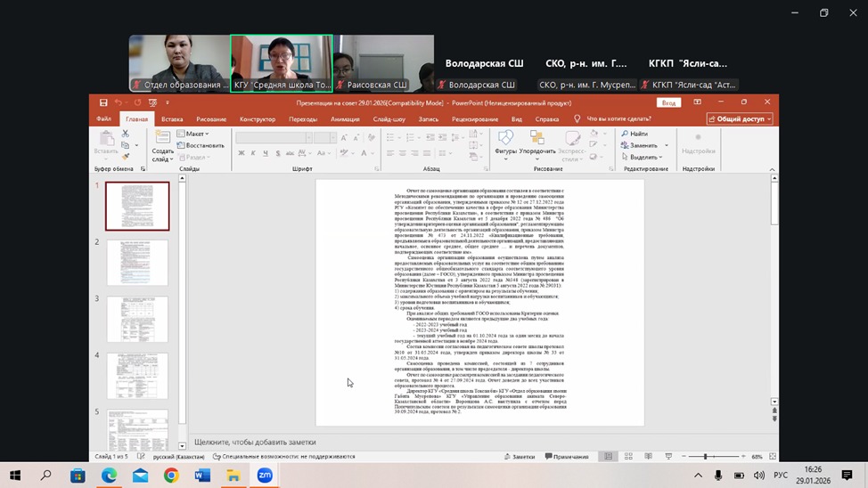Start slideshow from status bar icon
This screenshot has height=488, width=868.
point(667,457)
